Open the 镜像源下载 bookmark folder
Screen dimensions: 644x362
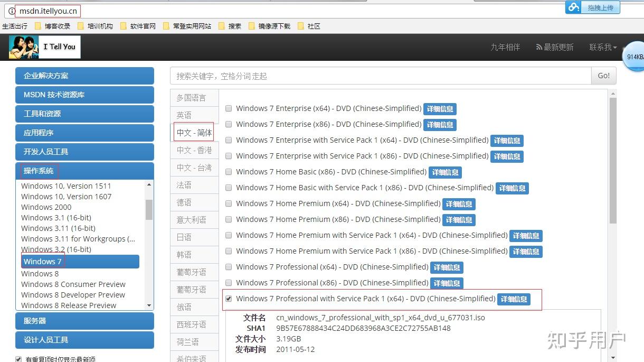pyautogui.click(x=269, y=26)
